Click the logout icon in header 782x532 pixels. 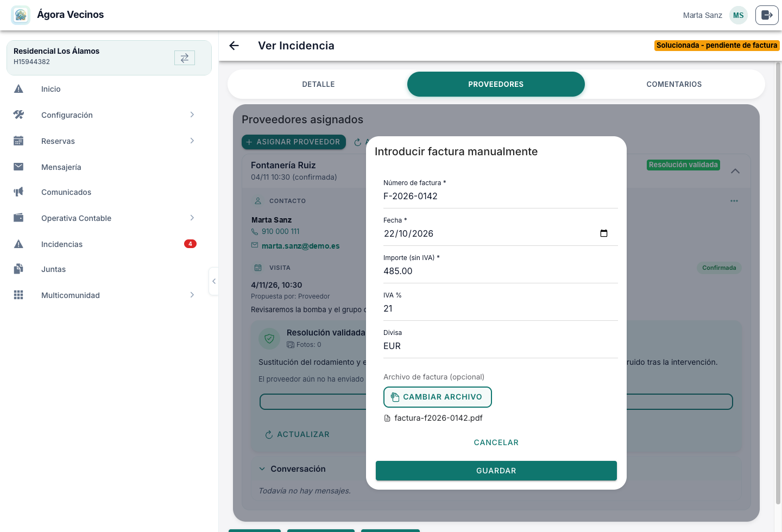pos(767,15)
